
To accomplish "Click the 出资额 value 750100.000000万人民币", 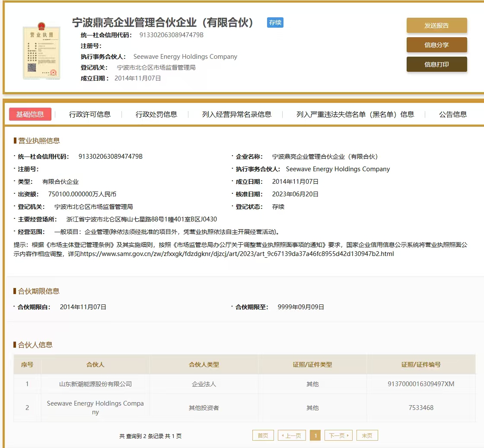I will [x=82, y=194].
